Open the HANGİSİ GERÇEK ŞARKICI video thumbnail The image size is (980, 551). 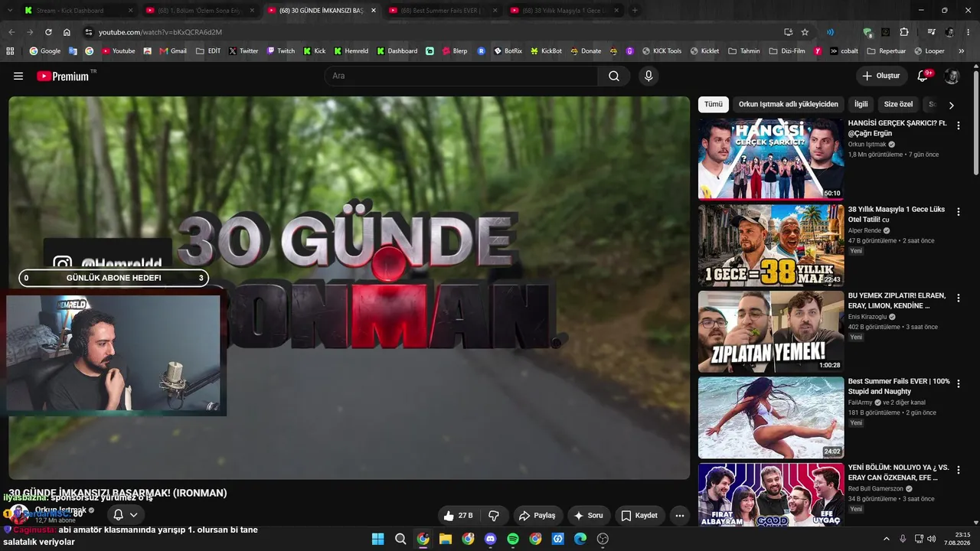771,158
